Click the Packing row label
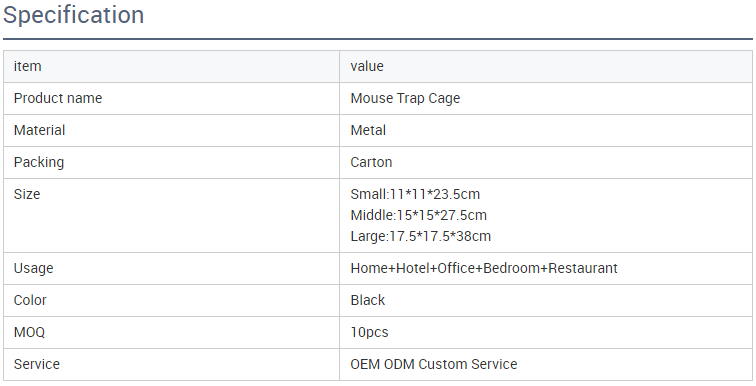Image resolution: width=756 pixels, height=386 pixels. coord(39,162)
